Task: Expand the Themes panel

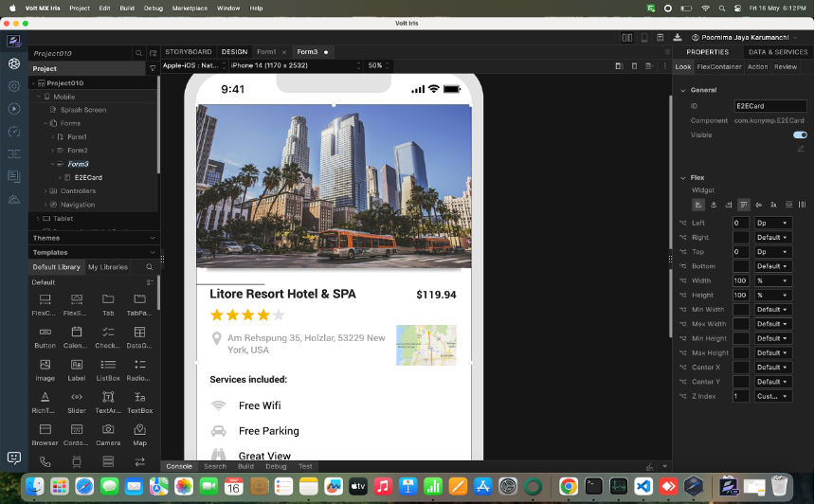Action: coord(94,238)
